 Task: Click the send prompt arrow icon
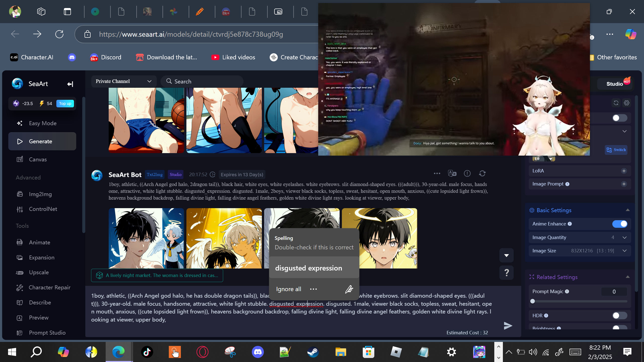508,326
